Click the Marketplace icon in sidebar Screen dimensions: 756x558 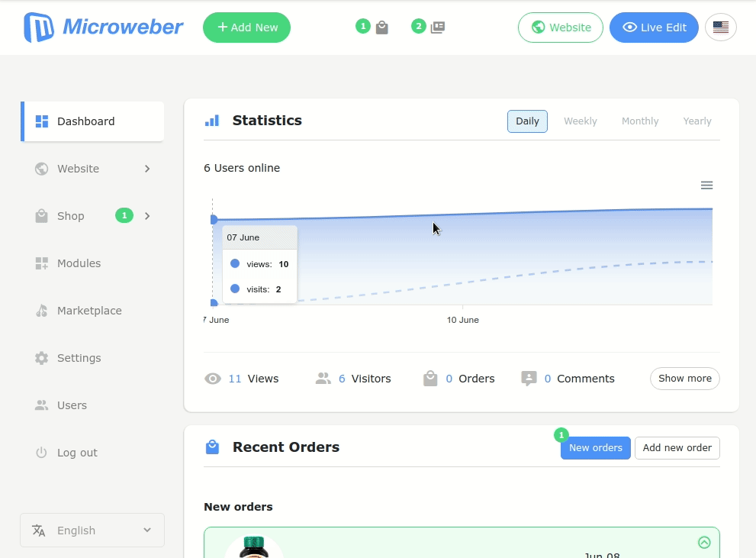click(x=41, y=311)
